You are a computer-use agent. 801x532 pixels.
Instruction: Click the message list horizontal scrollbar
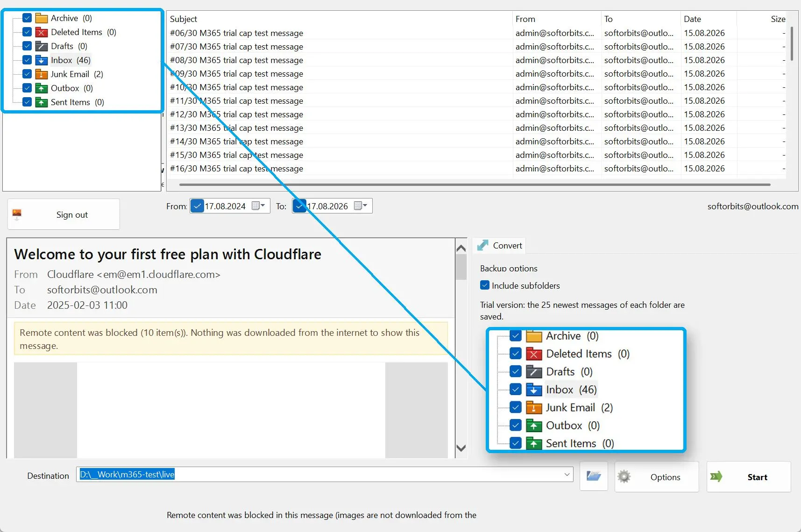[x=475, y=184]
